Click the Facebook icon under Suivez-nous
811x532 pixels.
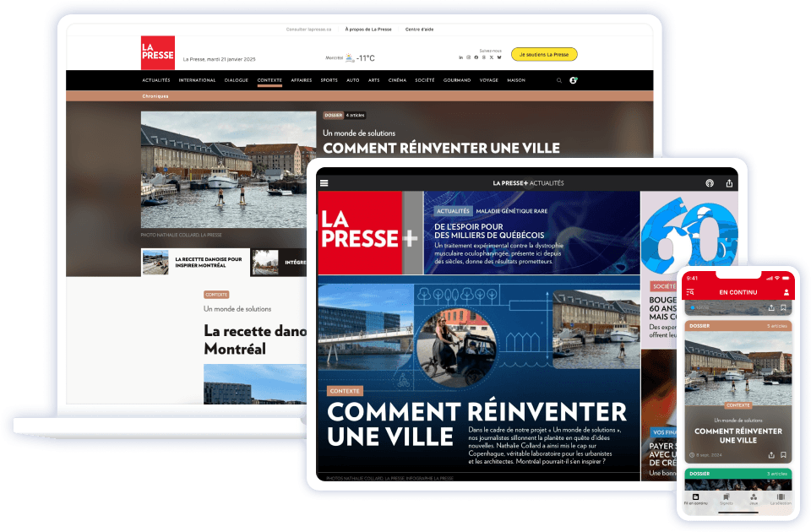point(476,57)
